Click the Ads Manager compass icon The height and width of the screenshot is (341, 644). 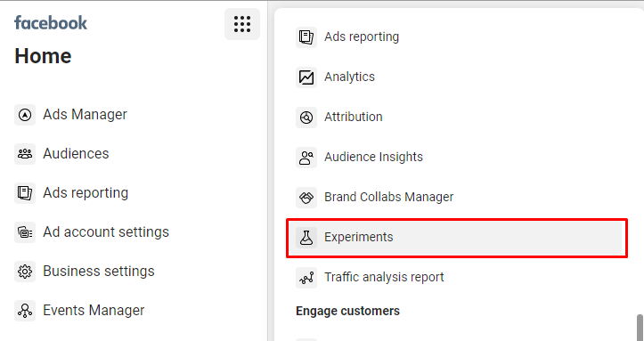click(x=25, y=115)
